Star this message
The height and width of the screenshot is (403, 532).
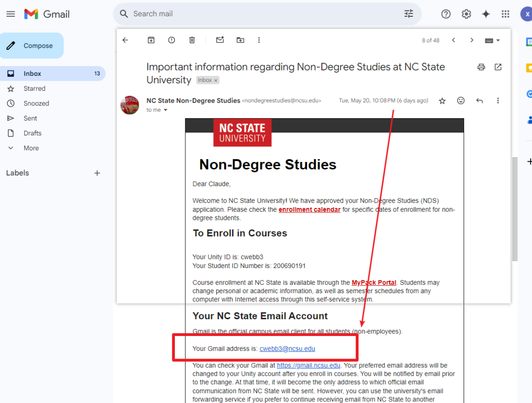coord(442,101)
